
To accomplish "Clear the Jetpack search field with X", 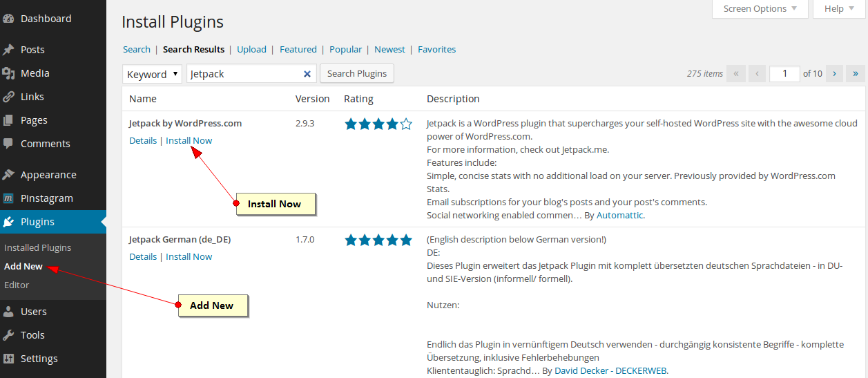I will 307,74.
